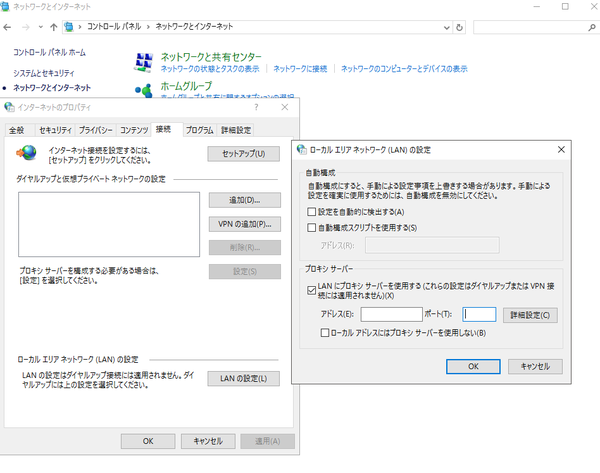Open ネットワークのコンピューターとデバイスの表示 link
This screenshot has width=600, height=473.
pos(404,69)
